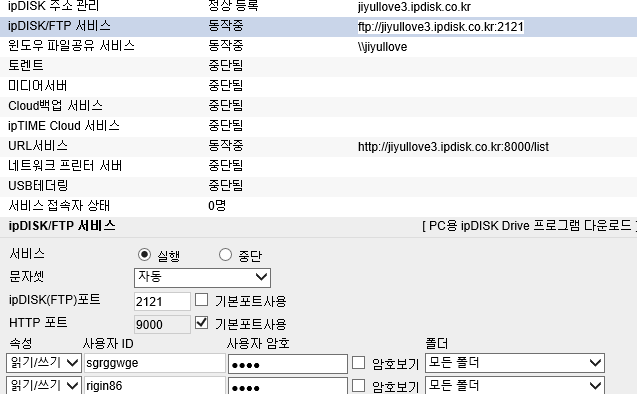
Task: Expand 모든 폴더 dropdown for rigin86
Action: click(x=515, y=385)
